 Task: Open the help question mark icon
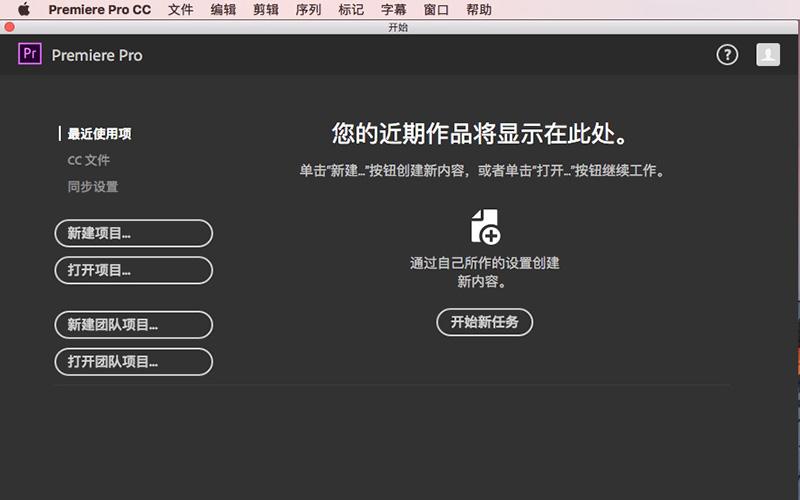click(x=727, y=55)
